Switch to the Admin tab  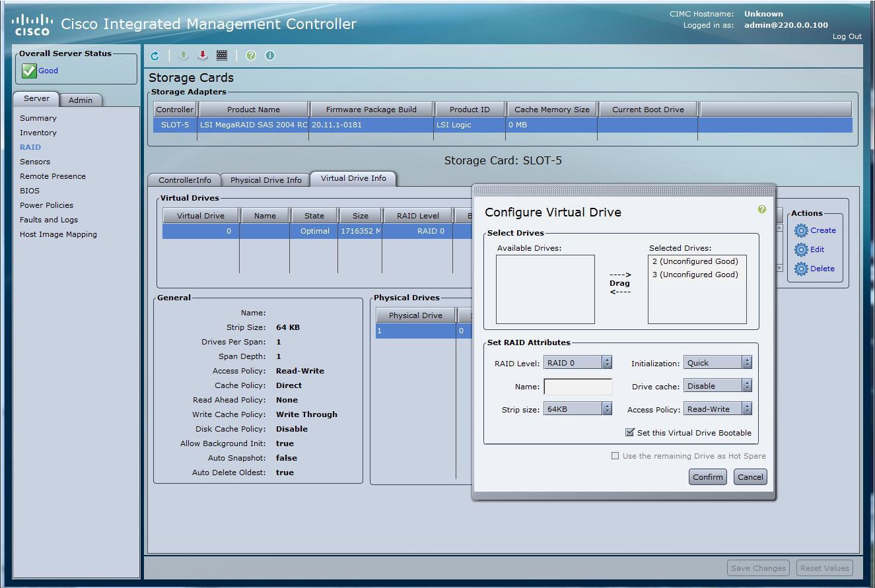pos(81,100)
